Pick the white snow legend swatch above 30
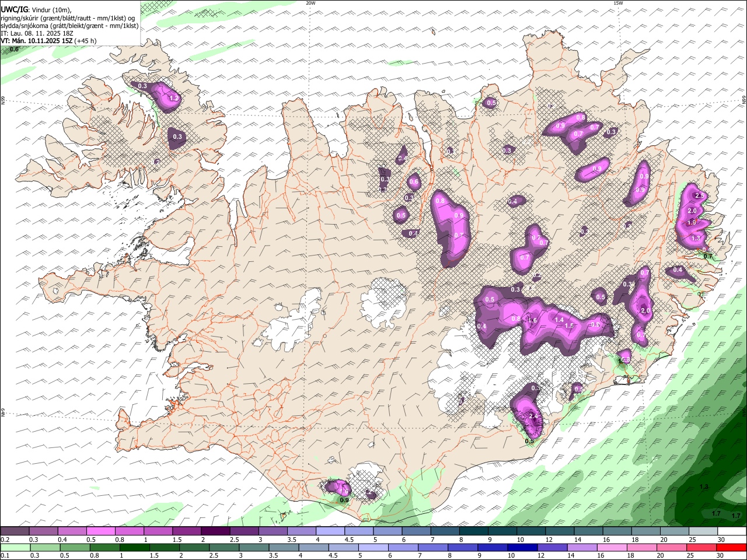The height and width of the screenshot is (560, 747). tap(732, 531)
